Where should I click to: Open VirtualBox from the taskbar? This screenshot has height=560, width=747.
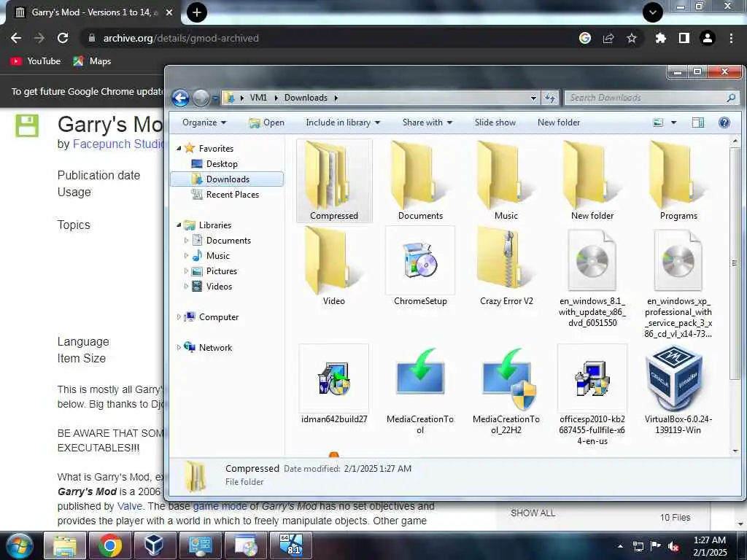[155, 545]
